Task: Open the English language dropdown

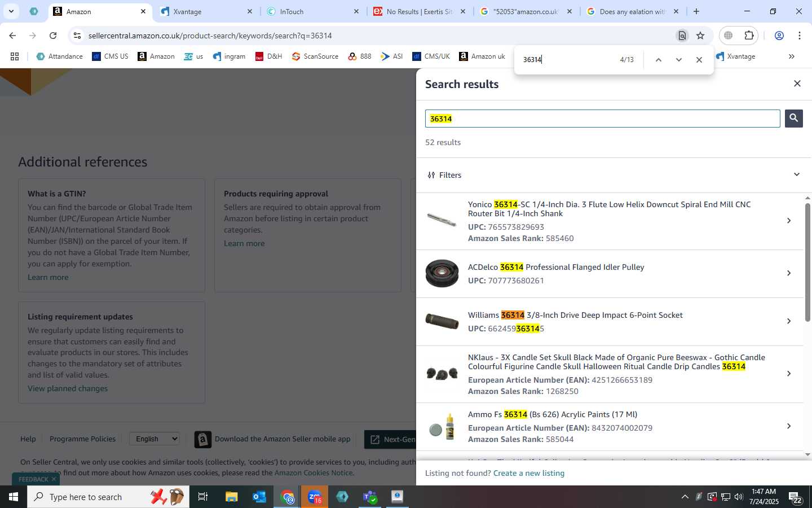Action: click(x=155, y=439)
